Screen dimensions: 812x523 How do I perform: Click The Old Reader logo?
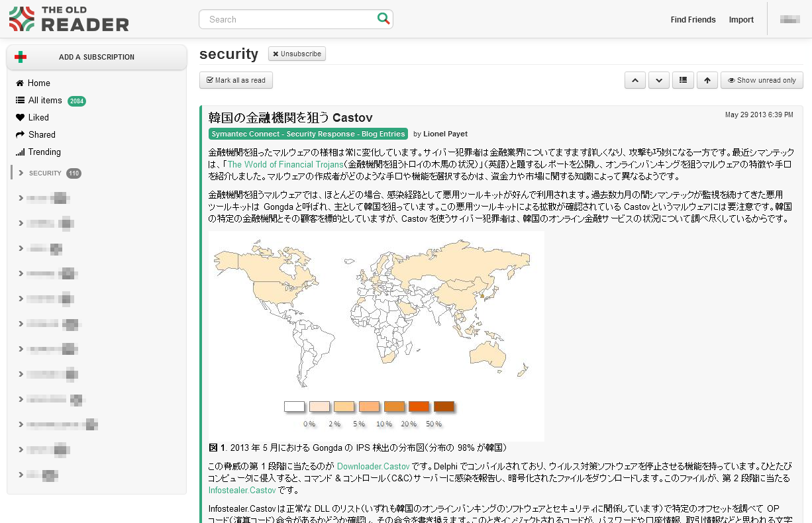point(69,19)
